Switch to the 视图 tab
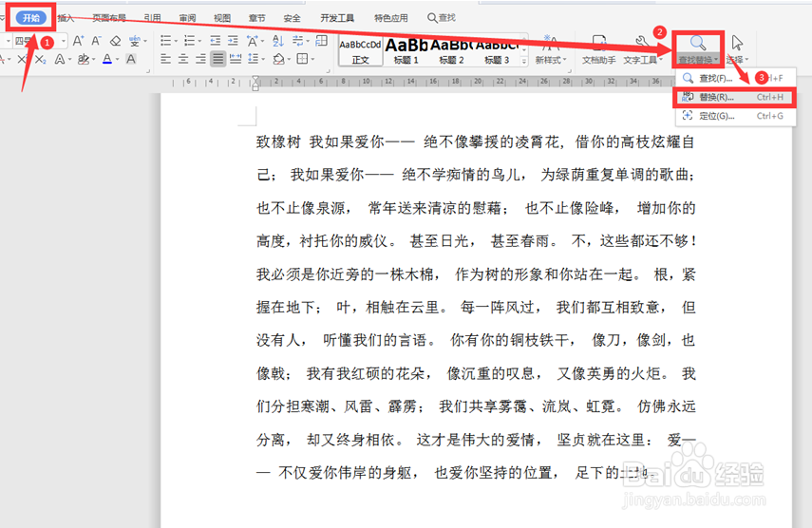 tap(222, 18)
